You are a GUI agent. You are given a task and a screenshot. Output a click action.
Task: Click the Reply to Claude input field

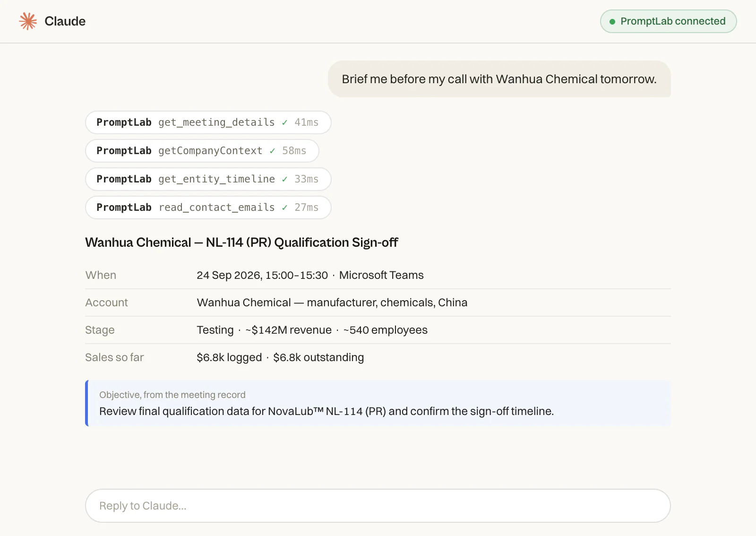[378, 506]
